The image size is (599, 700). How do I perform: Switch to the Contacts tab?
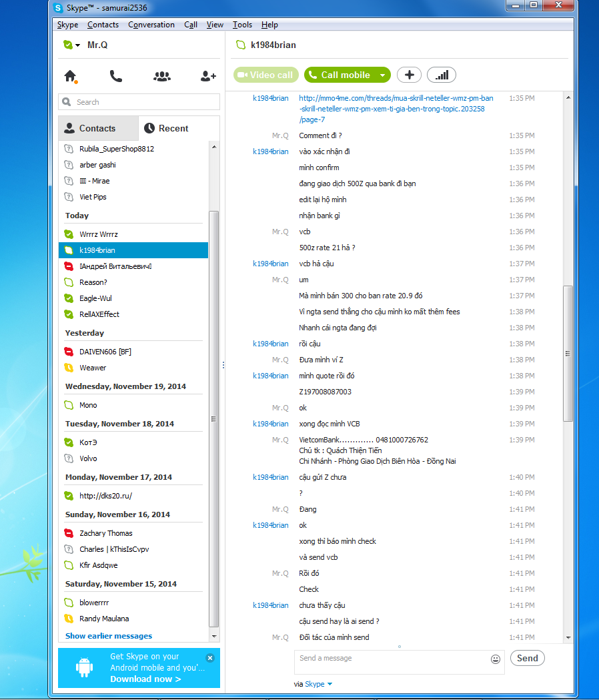pos(98,128)
